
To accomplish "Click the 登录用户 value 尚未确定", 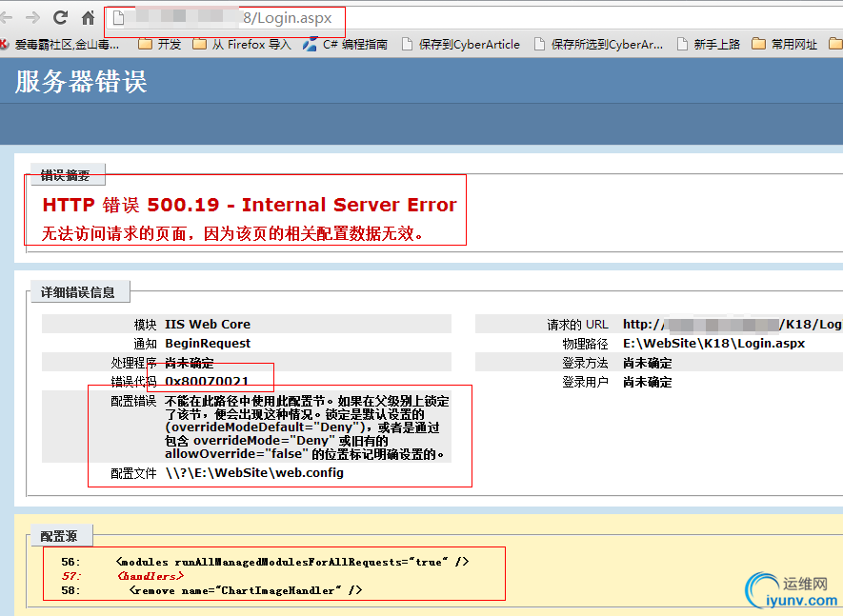I will 648,382.
